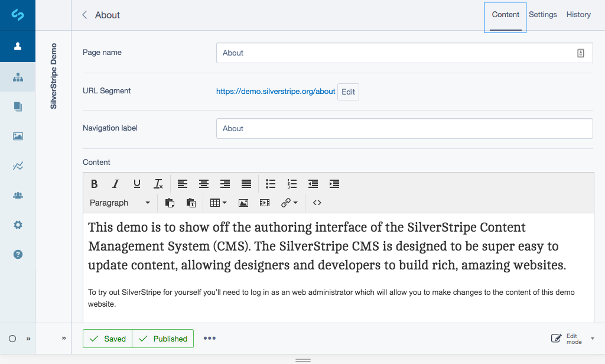Open the Pages site tree sidebar icon
605x364 pixels.
(x=18, y=77)
